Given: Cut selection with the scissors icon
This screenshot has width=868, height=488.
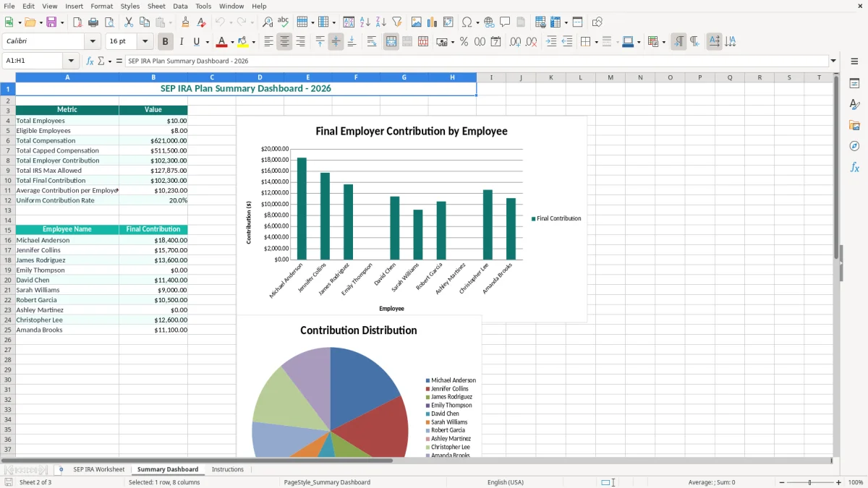Looking at the screenshot, I should 128,22.
